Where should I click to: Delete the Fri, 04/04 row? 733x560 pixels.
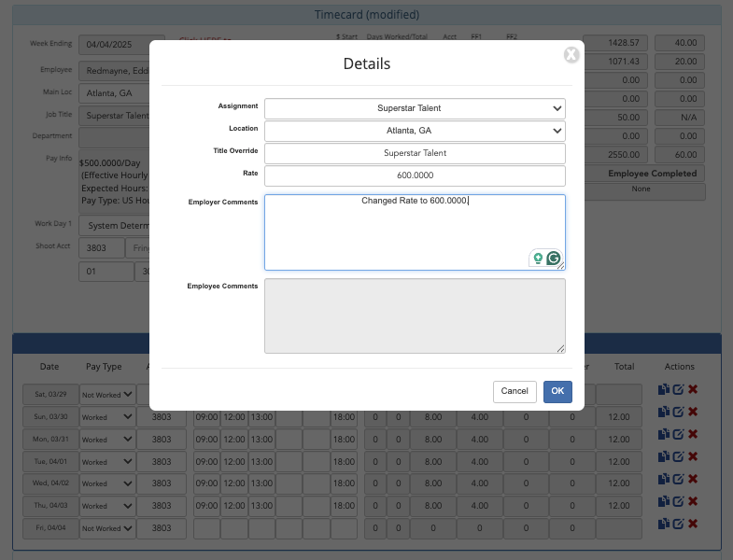tap(693, 524)
